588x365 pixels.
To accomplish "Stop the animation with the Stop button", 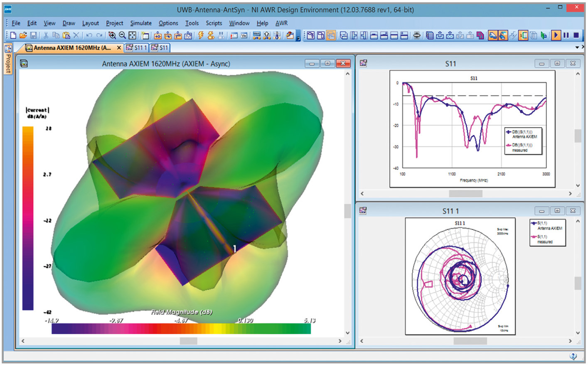I will (x=576, y=36).
